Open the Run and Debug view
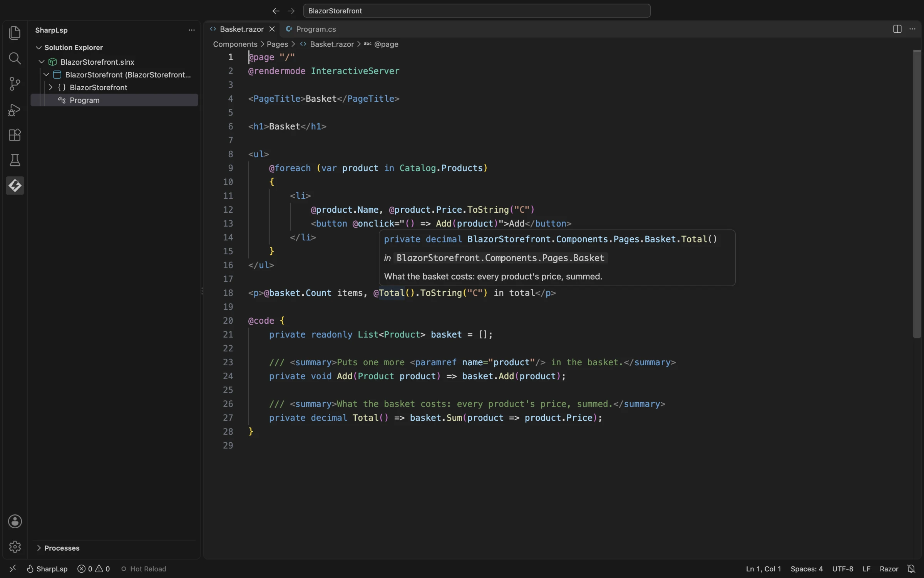 point(15,110)
